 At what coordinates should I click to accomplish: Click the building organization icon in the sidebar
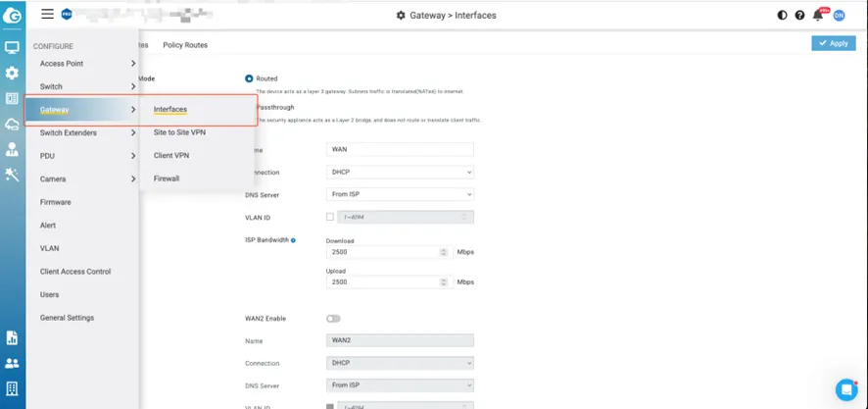(12, 388)
